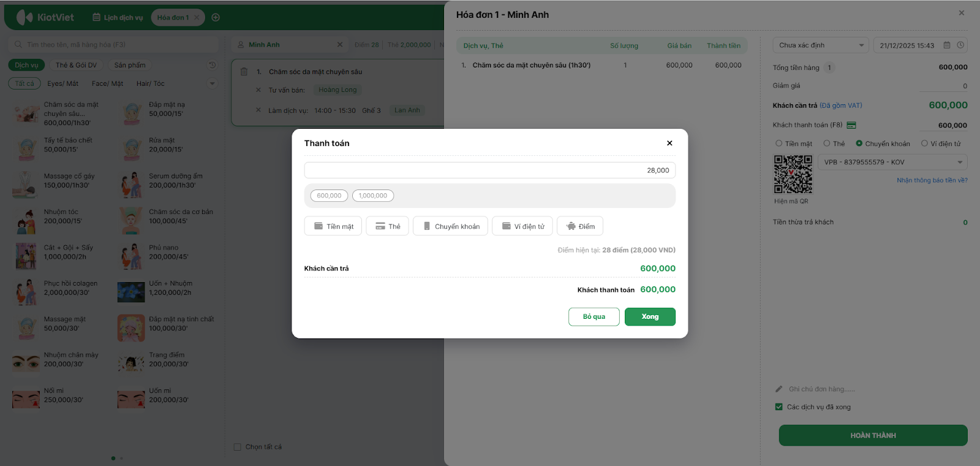Uncheck Các dịch vụ đã xong checkbox
Image resolution: width=980 pixels, height=466 pixels.
[x=779, y=407]
